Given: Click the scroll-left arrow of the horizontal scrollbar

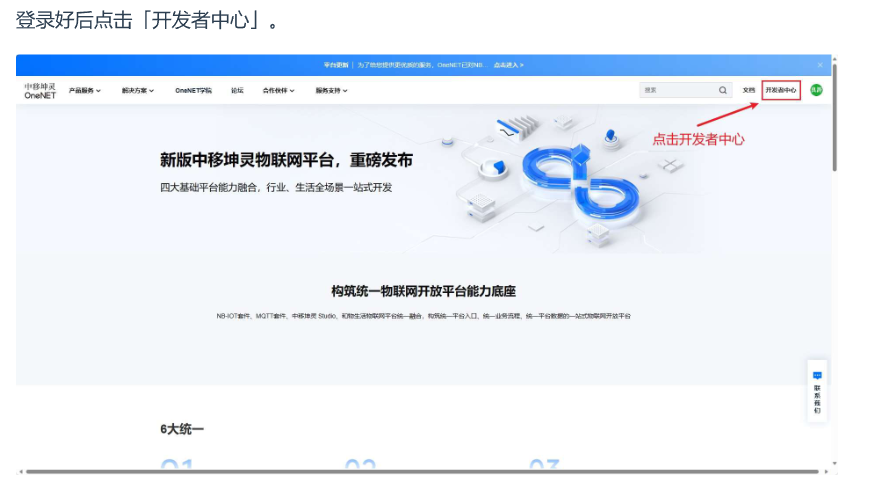Looking at the screenshot, I should tap(21, 471).
